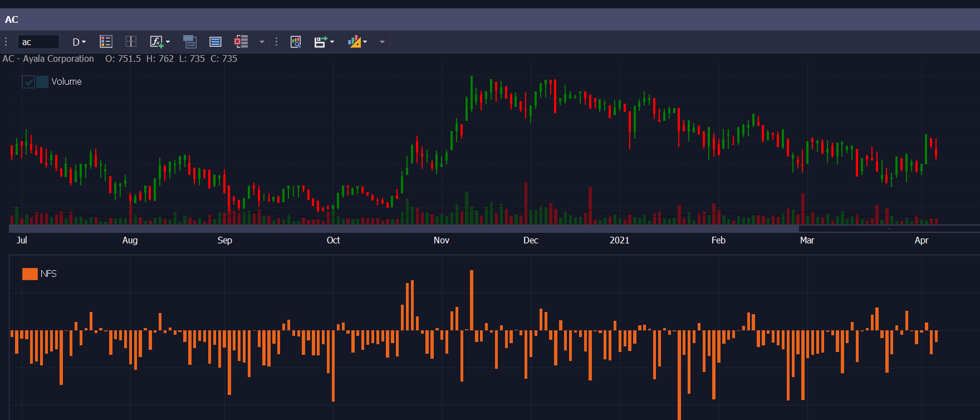Toggle the crosshair grid cursor icon

pos(131,42)
